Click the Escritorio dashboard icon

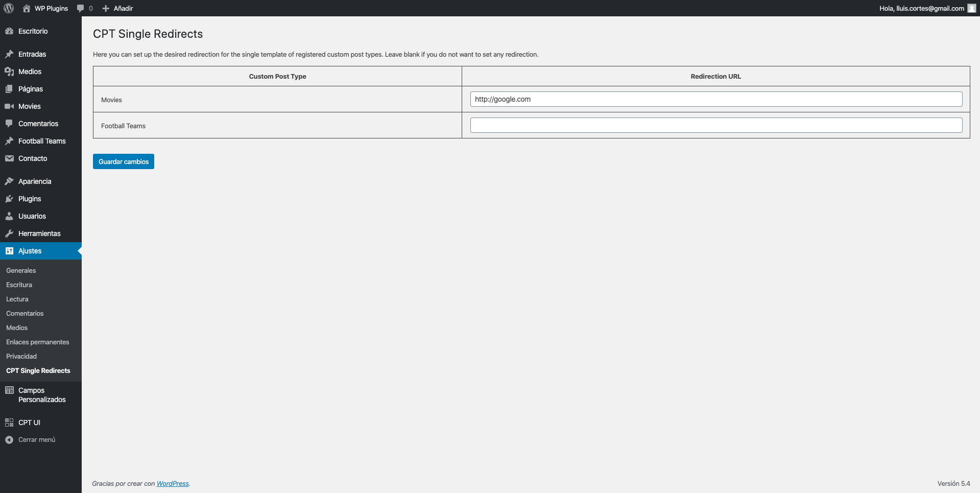pyautogui.click(x=9, y=31)
